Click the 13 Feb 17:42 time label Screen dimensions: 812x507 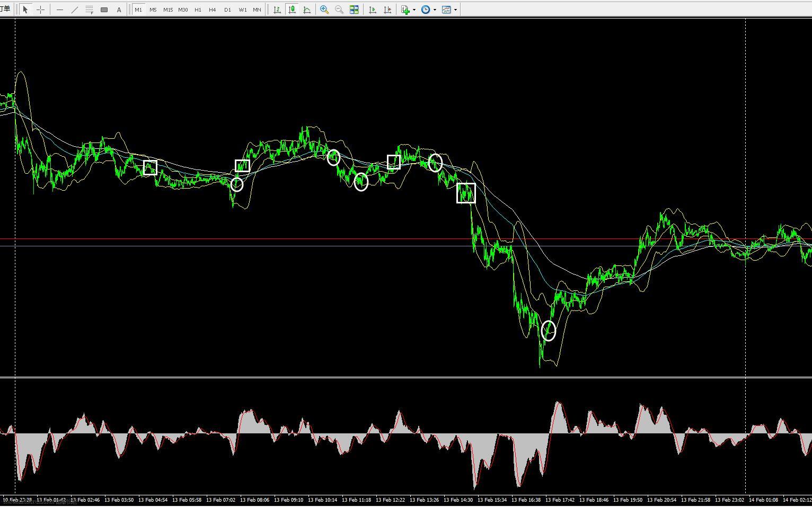[561, 500]
